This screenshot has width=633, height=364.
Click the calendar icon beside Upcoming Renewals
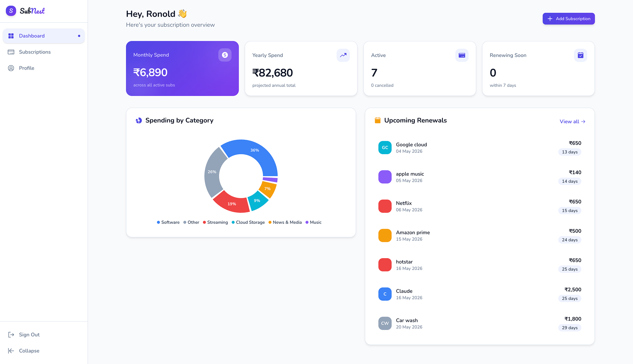pos(378,120)
